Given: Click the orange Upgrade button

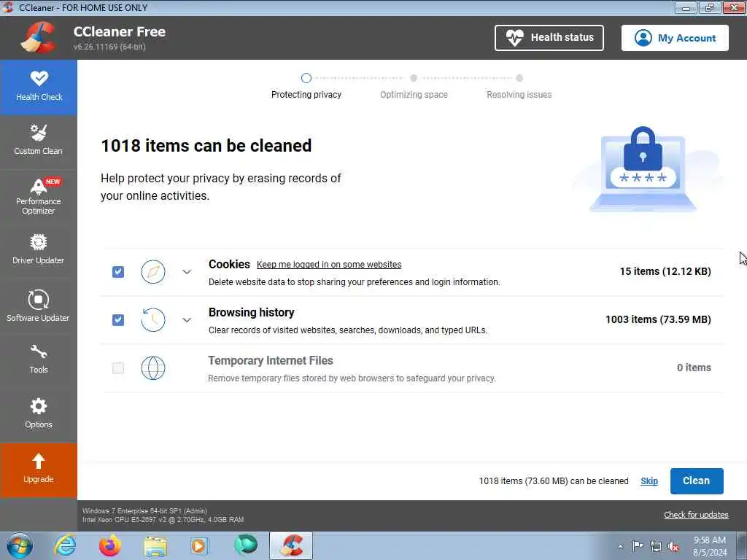Looking at the screenshot, I should click(39, 470).
